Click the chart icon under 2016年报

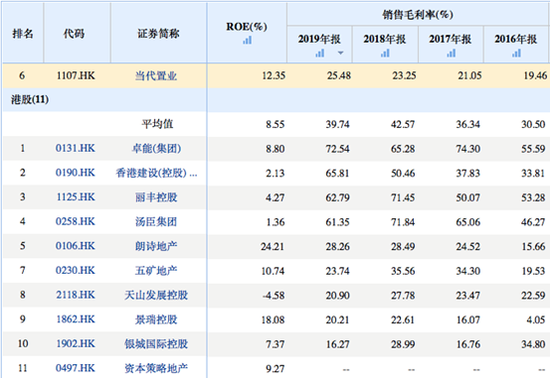[516, 53]
